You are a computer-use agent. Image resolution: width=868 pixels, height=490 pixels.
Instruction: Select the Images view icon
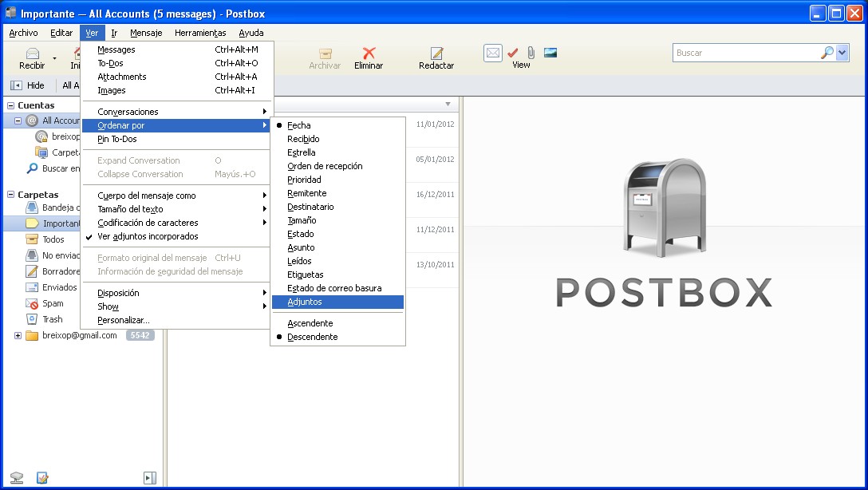(550, 53)
